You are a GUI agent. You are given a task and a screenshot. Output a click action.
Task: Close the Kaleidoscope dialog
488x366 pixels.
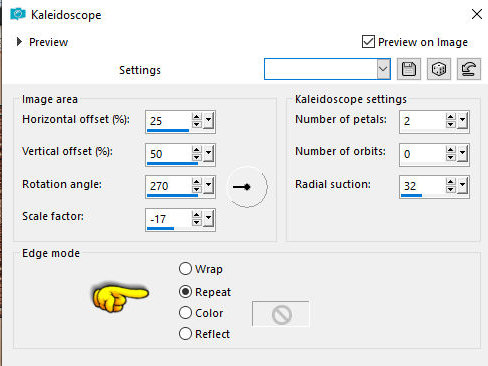coord(477,14)
